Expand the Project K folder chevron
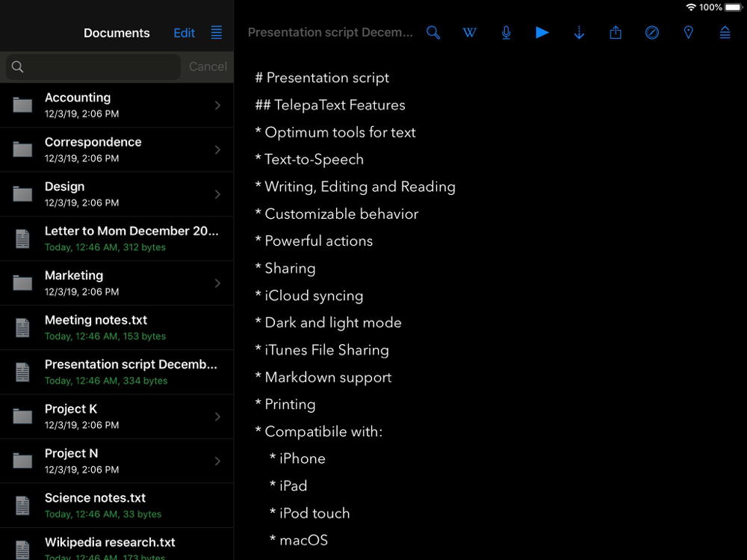The width and height of the screenshot is (747, 560). [x=217, y=417]
